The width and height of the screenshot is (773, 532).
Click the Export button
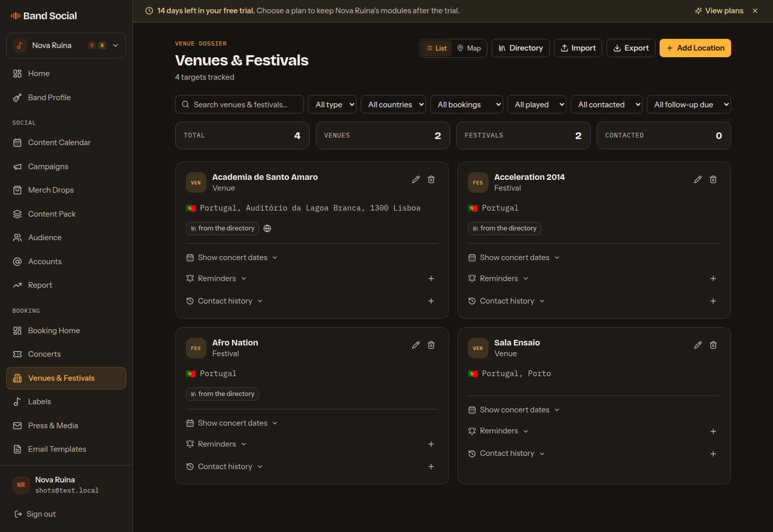(631, 48)
